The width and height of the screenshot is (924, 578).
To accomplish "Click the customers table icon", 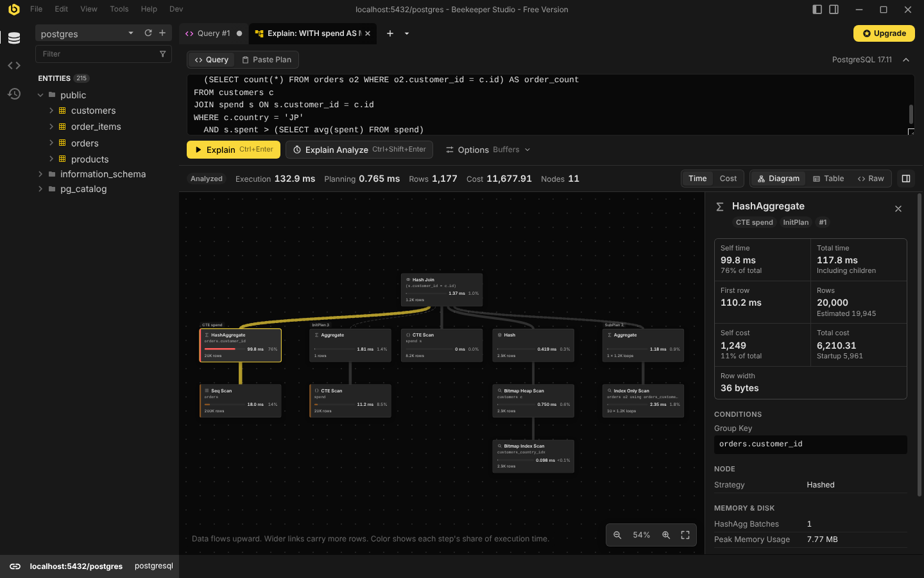I will point(62,110).
